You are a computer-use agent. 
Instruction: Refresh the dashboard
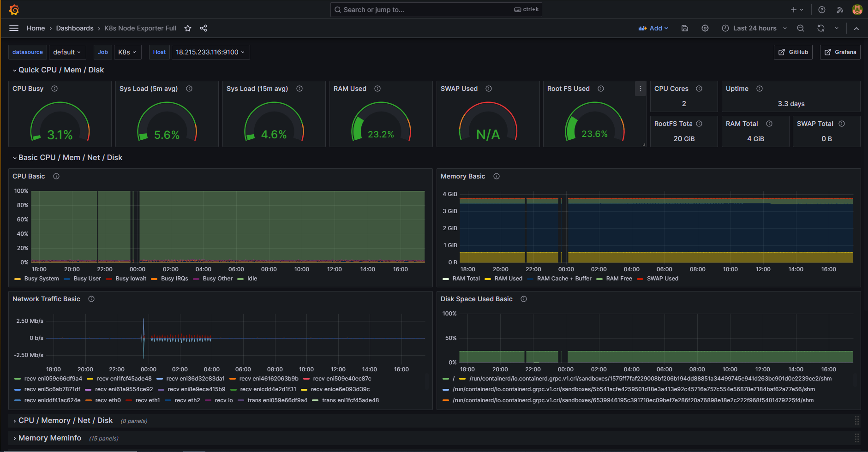pyautogui.click(x=821, y=28)
